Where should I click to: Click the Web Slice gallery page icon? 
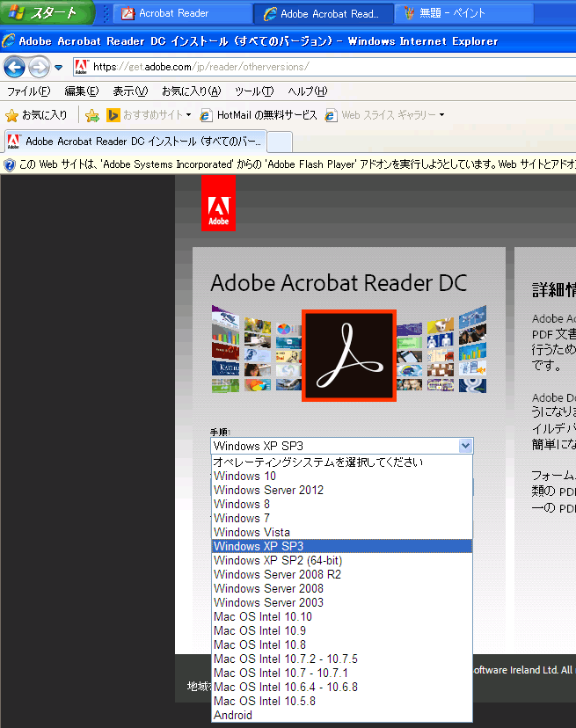(x=331, y=115)
